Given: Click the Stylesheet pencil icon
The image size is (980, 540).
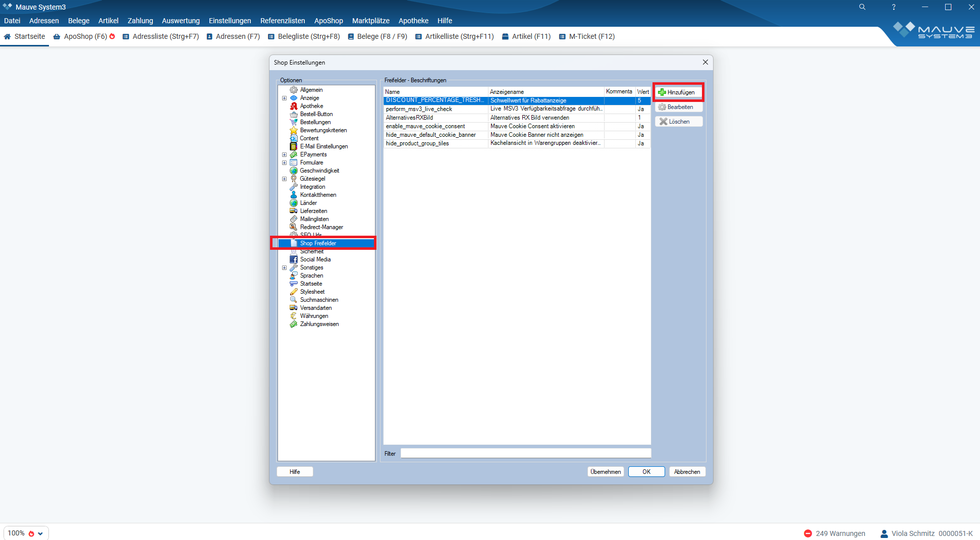Looking at the screenshot, I should [294, 292].
